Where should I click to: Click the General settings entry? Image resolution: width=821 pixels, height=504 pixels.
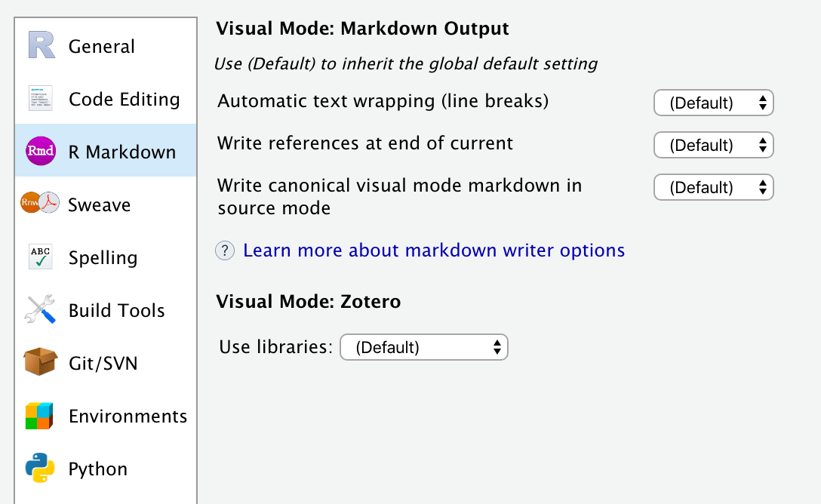point(102,45)
